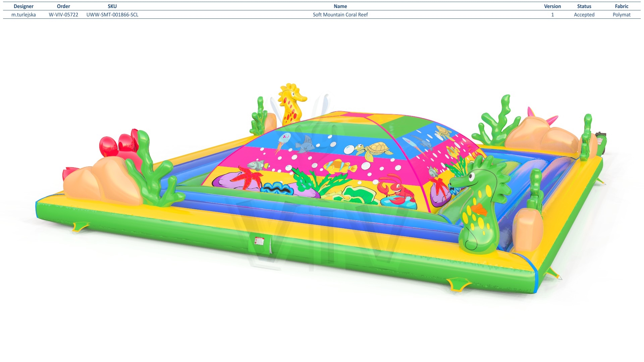Select designer name m.turlejska

[23, 15]
